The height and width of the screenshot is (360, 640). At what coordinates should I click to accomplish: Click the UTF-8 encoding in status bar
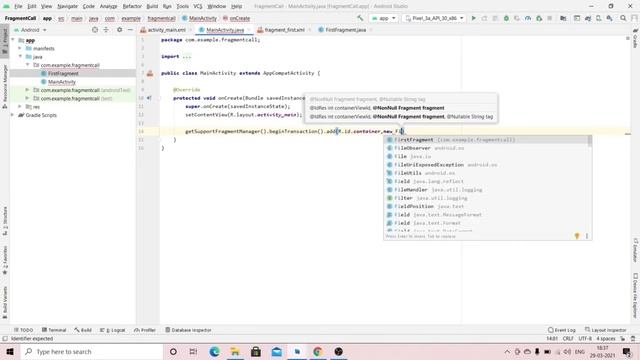(x=585, y=339)
